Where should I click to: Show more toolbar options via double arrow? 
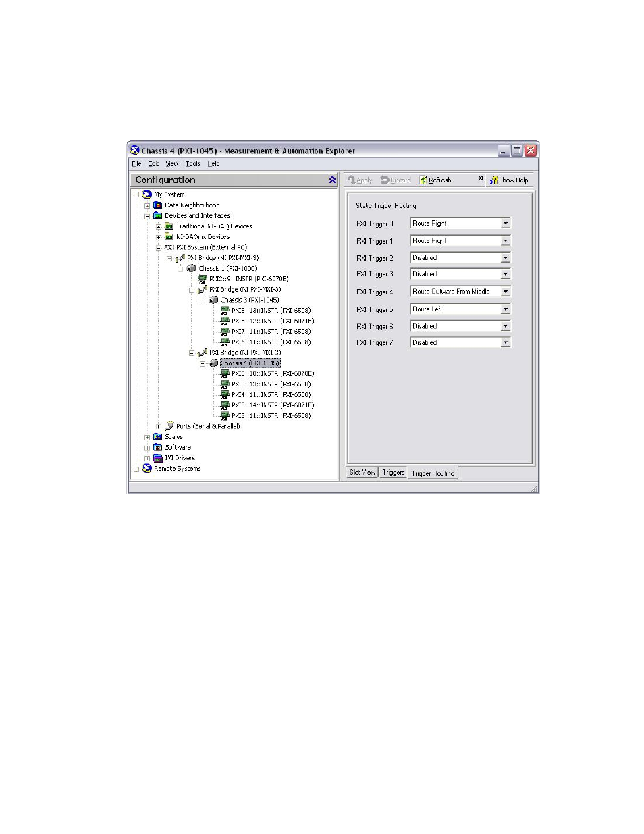481,179
